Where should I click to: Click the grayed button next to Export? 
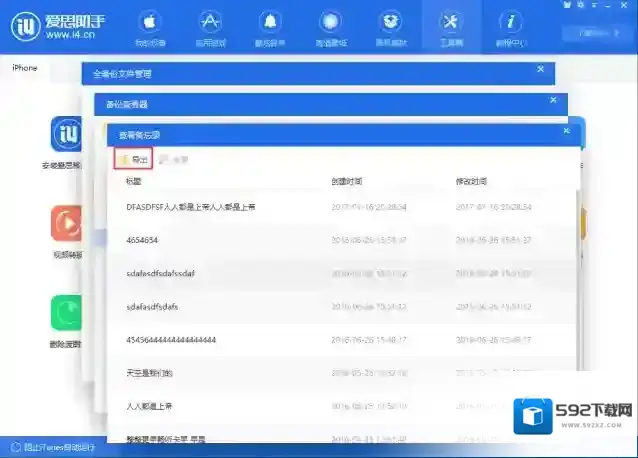point(173,159)
